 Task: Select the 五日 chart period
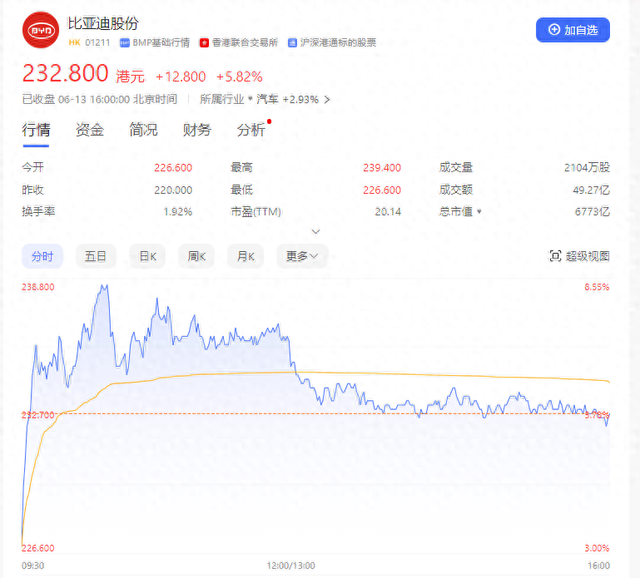tap(96, 256)
